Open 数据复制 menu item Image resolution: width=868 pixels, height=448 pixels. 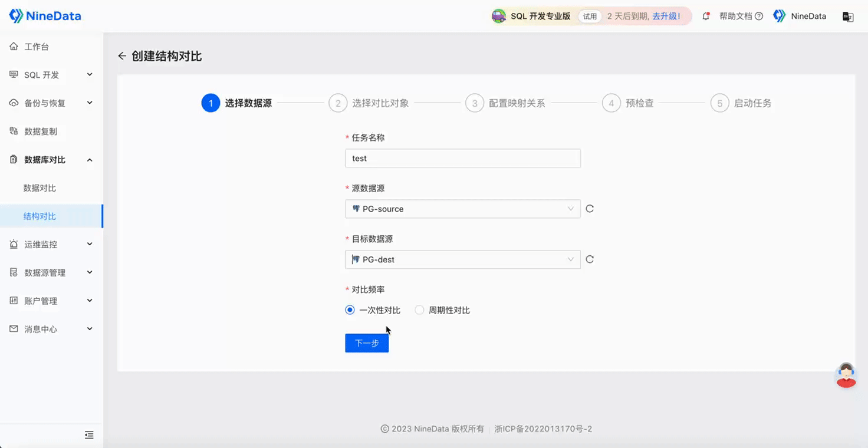[x=41, y=131]
